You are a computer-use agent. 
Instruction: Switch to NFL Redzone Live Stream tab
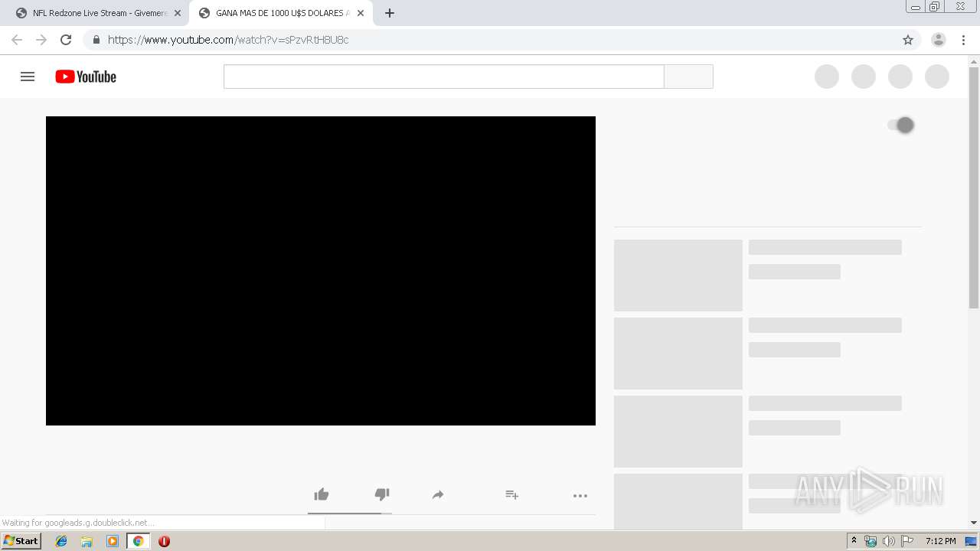click(x=100, y=13)
